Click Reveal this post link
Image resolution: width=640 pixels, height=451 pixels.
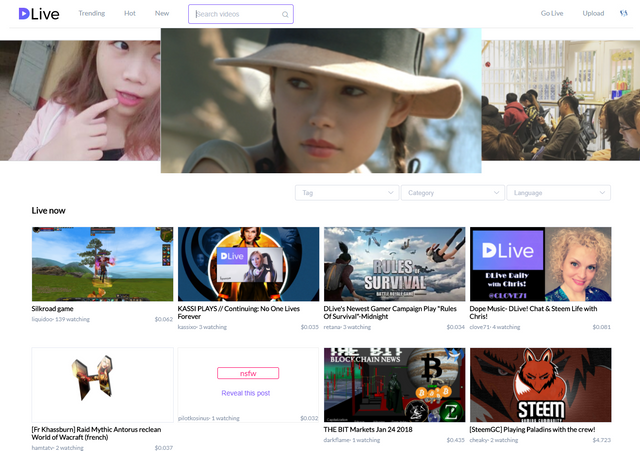point(246,393)
